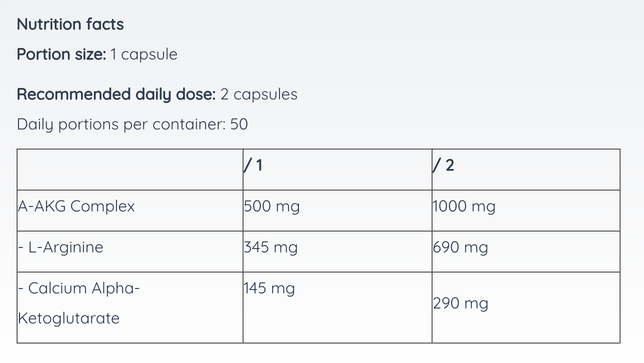Viewport: 644px width, 363px height.
Task: Click the A-AKG Complex row label
Action: pyautogui.click(x=76, y=206)
